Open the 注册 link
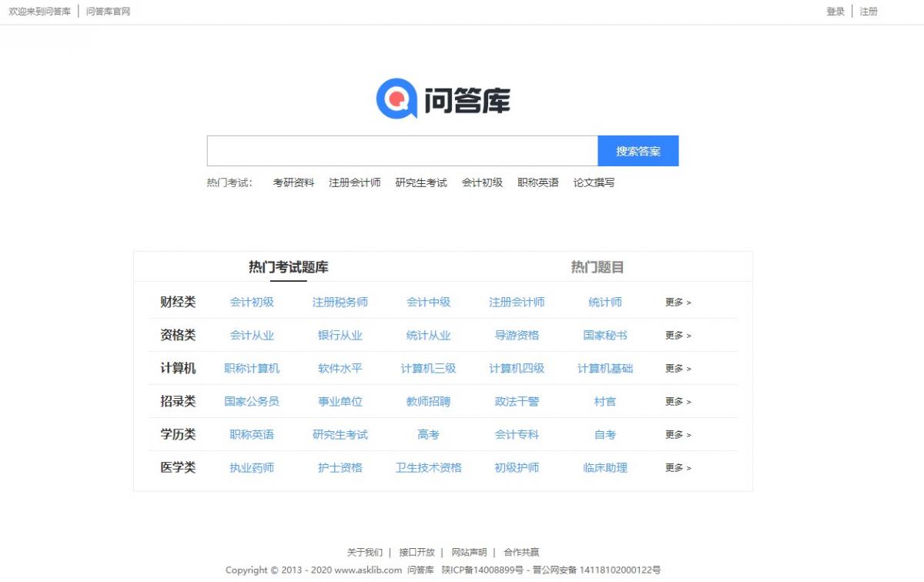924x582 pixels. pos(869,12)
